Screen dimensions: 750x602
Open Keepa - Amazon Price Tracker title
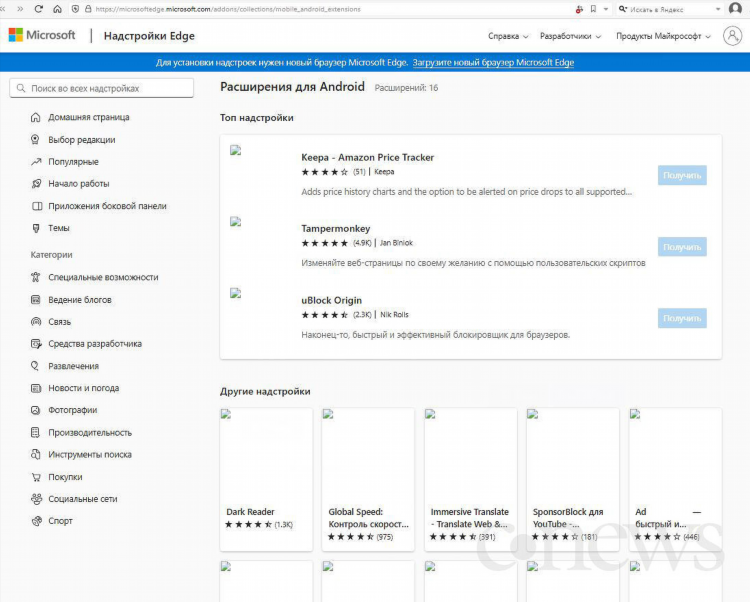click(367, 157)
